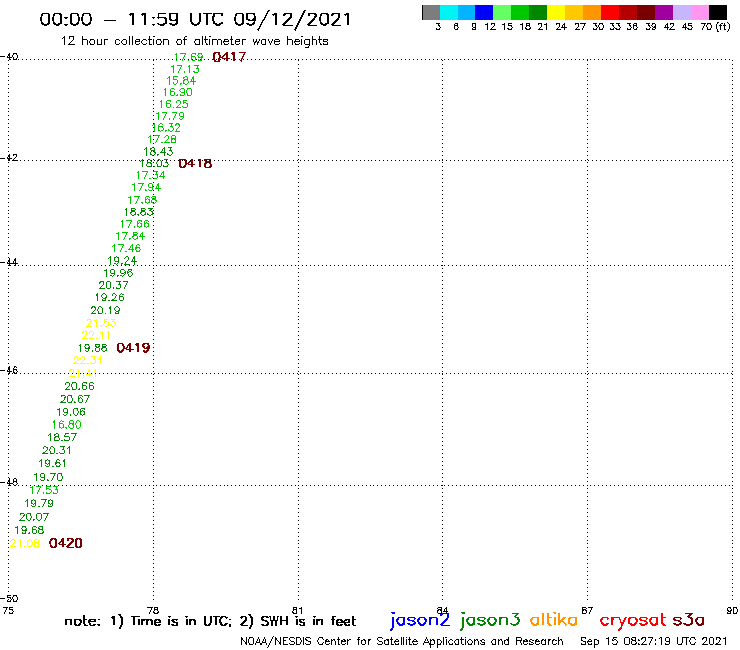The image size is (740, 650).
Task: Click the wave height value 17.69
Action: click(188, 57)
